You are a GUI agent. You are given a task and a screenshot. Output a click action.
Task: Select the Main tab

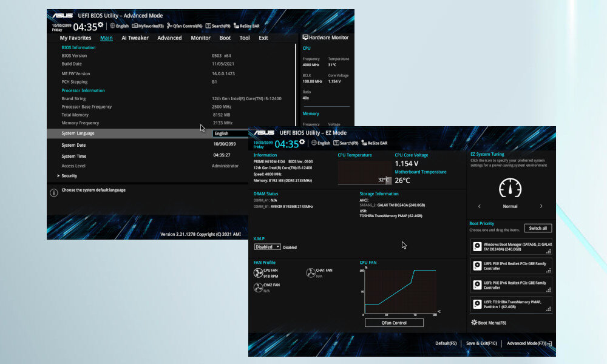(106, 38)
